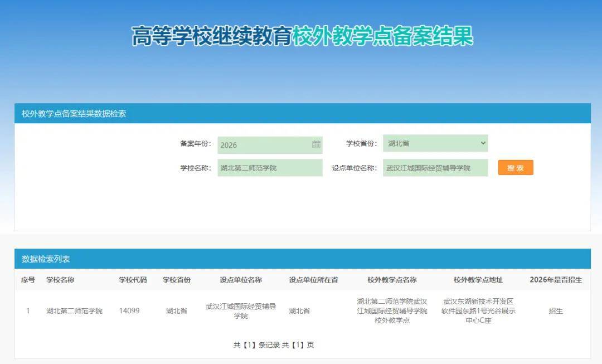Image resolution: width=602 pixels, height=364 pixels.
Task: Click the 学校省份 column header
Action: tap(177, 280)
